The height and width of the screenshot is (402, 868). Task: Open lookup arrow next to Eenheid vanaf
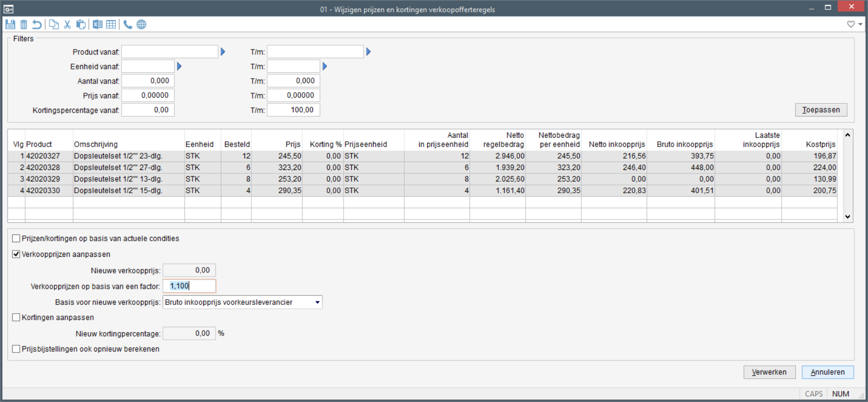click(179, 67)
